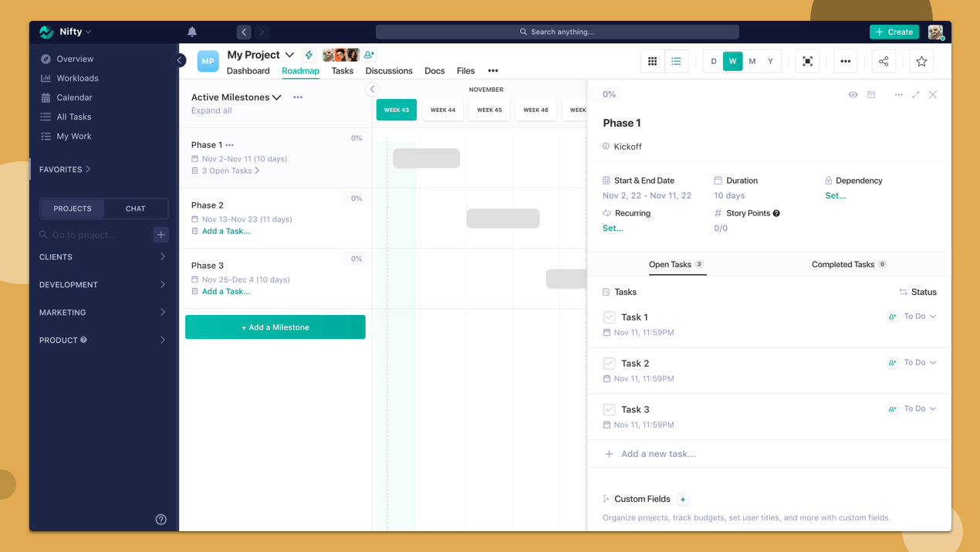The width and height of the screenshot is (980, 552).
Task: Set a dependency for Phase 1
Action: point(836,195)
